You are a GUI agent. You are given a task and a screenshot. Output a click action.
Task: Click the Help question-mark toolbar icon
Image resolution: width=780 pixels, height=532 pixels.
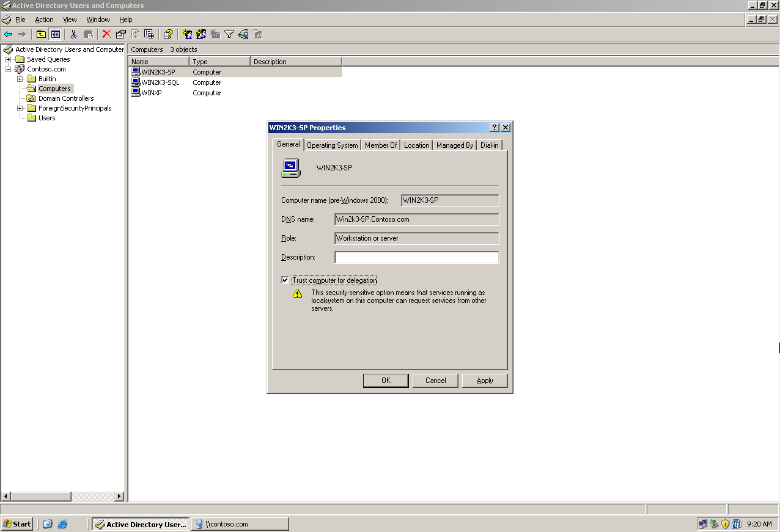click(167, 34)
